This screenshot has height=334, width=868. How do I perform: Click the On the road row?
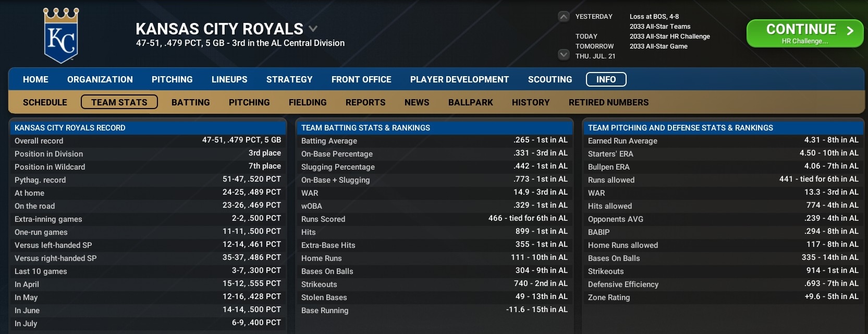(148, 206)
